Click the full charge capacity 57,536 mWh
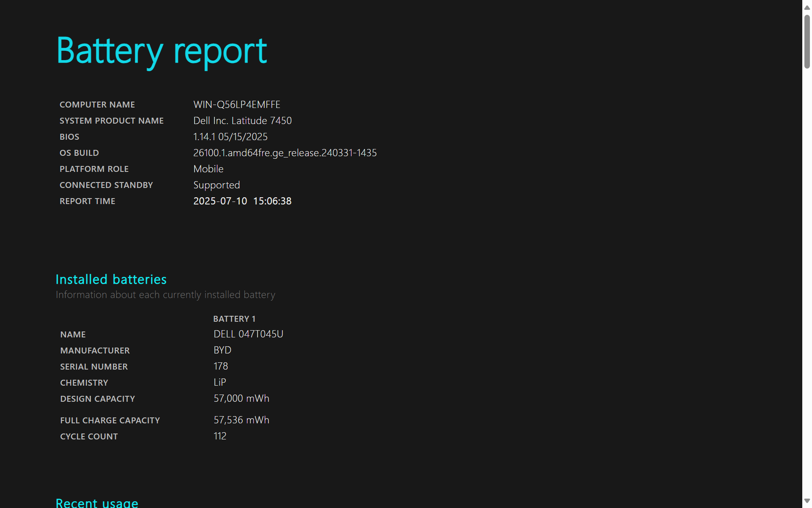The image size is (812, 508). coord(241,420)
